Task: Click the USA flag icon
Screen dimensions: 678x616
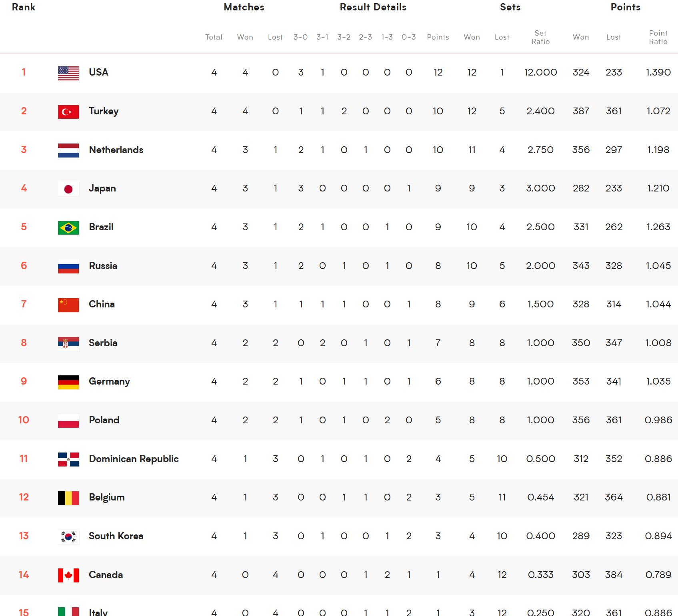Action: coord(68,73)
